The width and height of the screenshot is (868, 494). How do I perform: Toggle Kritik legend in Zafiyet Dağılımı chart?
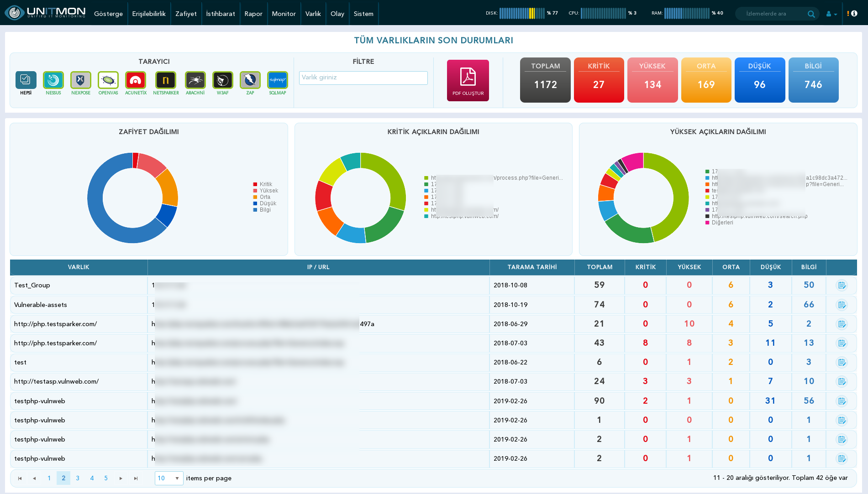tap(263, 184)
